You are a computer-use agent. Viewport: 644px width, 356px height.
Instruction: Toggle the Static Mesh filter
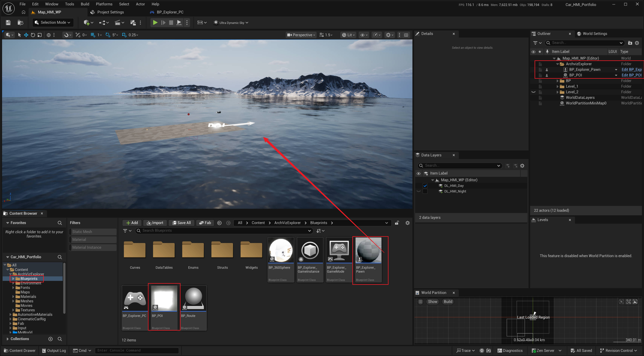coord(93,232)
